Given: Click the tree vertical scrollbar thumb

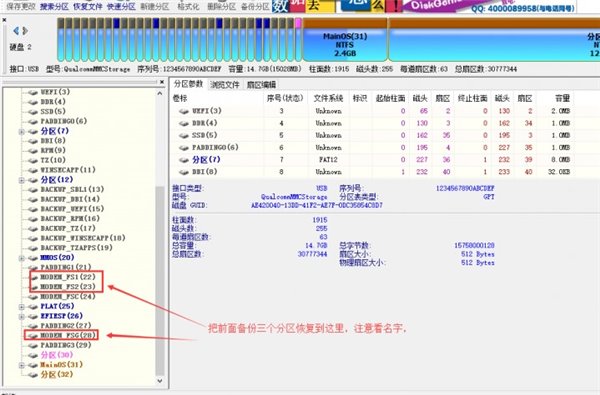Looking at the screenshot, I should coord(160,281).
